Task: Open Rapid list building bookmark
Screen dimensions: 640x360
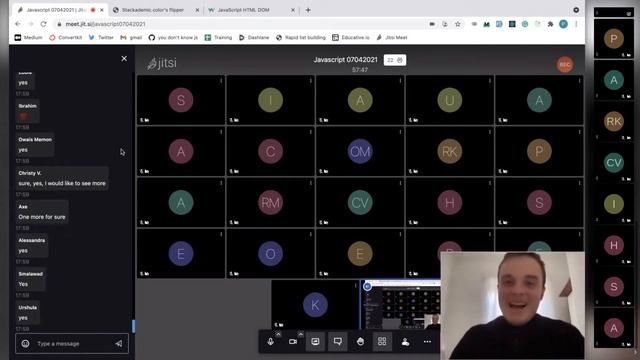Action: click(300, 38)
